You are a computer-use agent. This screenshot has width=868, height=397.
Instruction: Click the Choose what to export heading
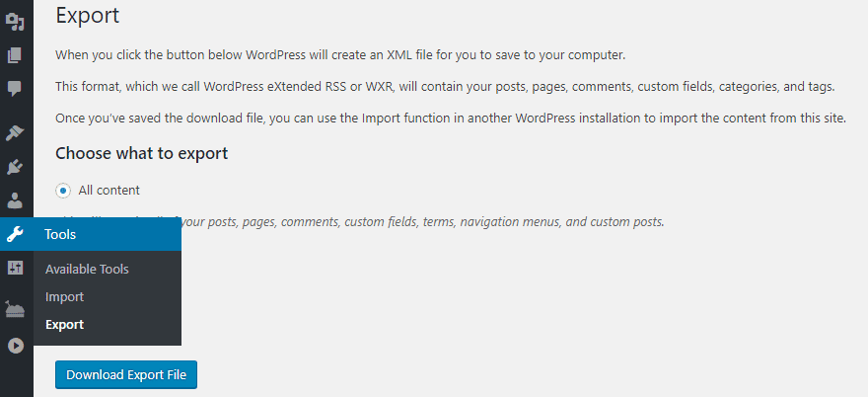142,154
